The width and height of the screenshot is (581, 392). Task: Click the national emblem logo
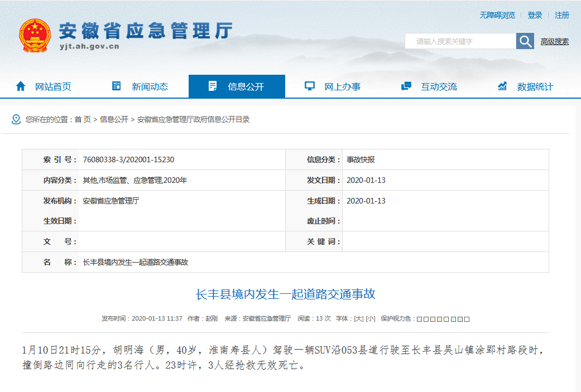coord(35,36)
